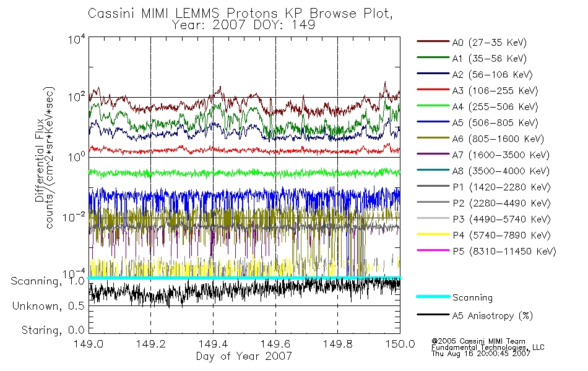Click the x-axis tick label 149.6
The height and width of the screenshot is (371, 588).
tap(275, 344)
